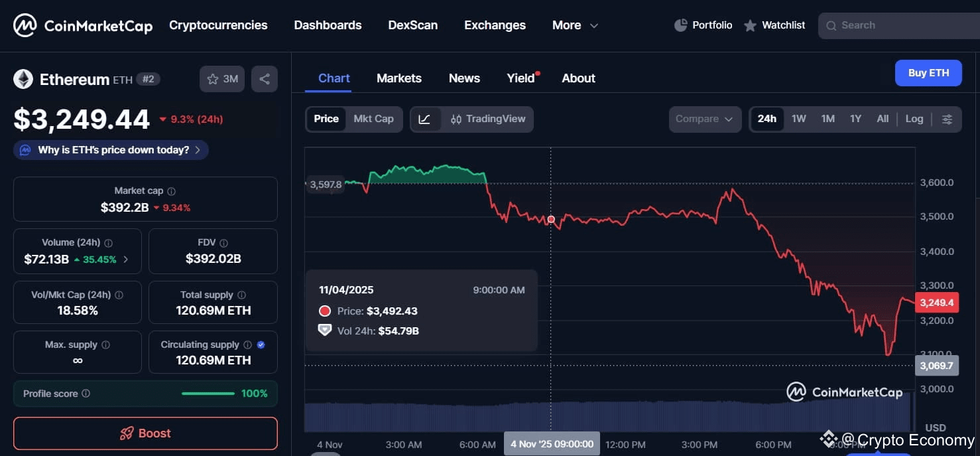The image size is (980, 456).
Task: Expand Volume (24h) details chevron
Action: pos(126,260)
